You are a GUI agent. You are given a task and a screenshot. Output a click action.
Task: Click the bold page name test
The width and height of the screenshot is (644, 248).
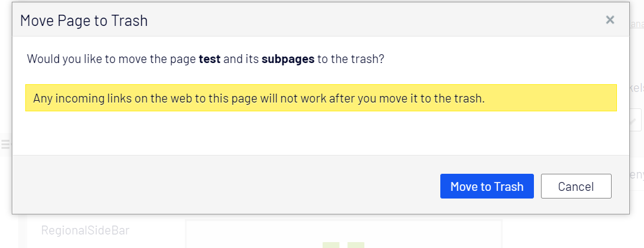click(210, 59)
